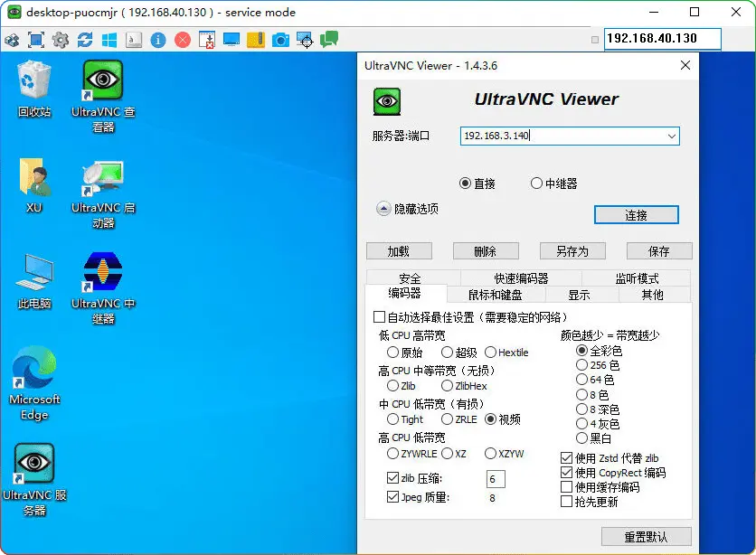Click the 保存 button
Image resolution: width=756 pixels, height=555 pixels.
pyautogui.click(x=659, y=251)
